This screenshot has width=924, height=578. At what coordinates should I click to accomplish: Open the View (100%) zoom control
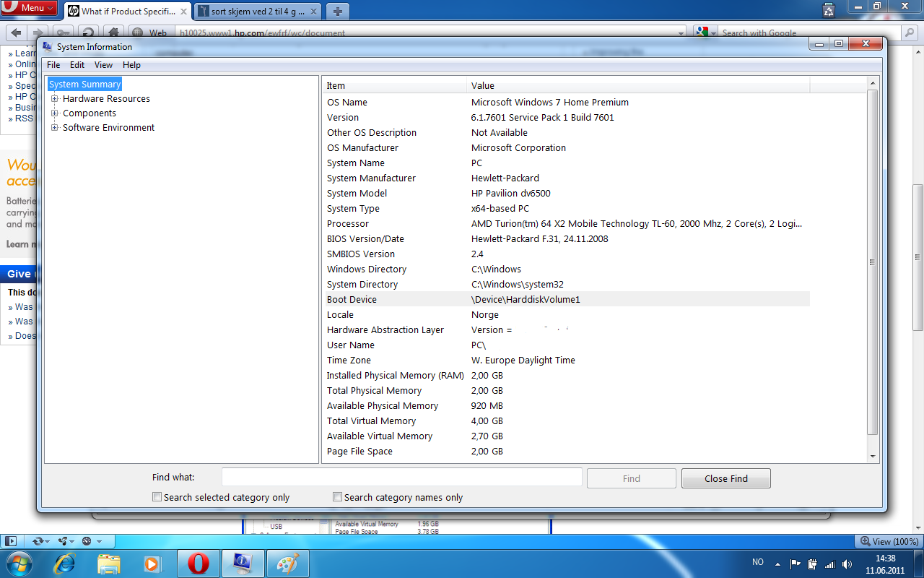coord(889,541)
